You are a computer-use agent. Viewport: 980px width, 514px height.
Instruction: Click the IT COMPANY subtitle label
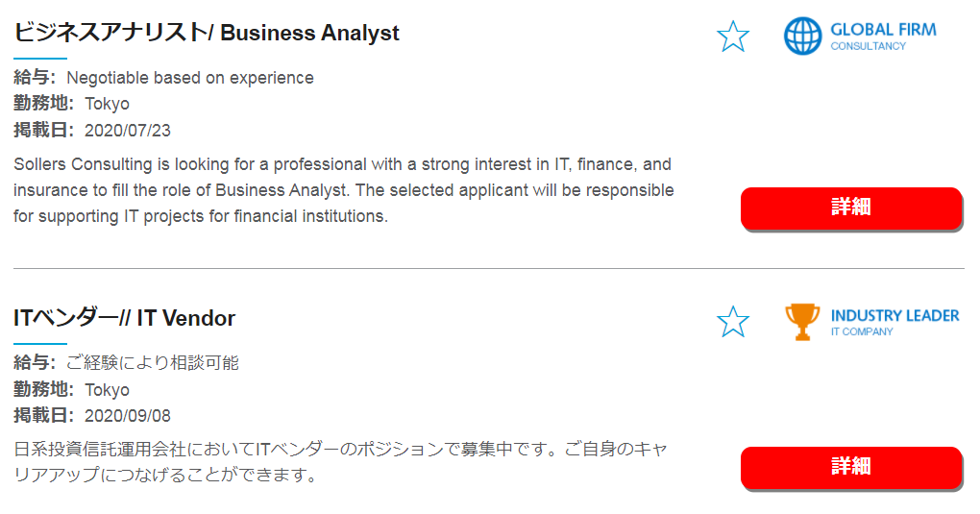[x=861, y=332]
